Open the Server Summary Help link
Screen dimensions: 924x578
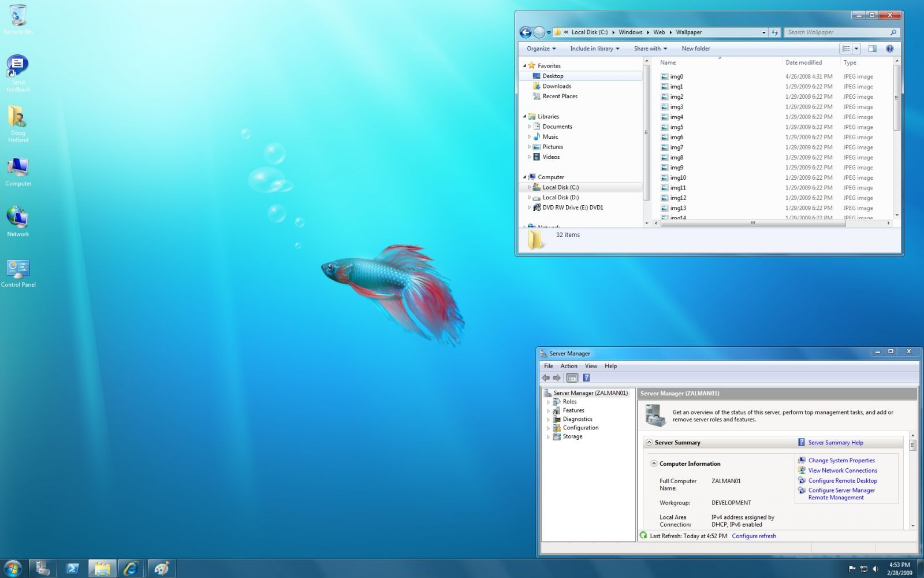[836, 443]
